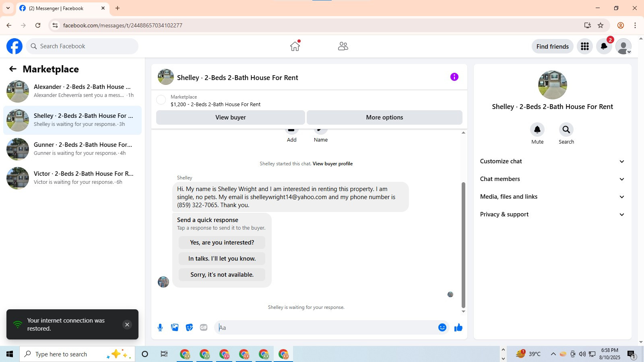The width and height of the screenshot is (644, 362).
Task: Click the Type here to search box
Action: pos(77,354)
